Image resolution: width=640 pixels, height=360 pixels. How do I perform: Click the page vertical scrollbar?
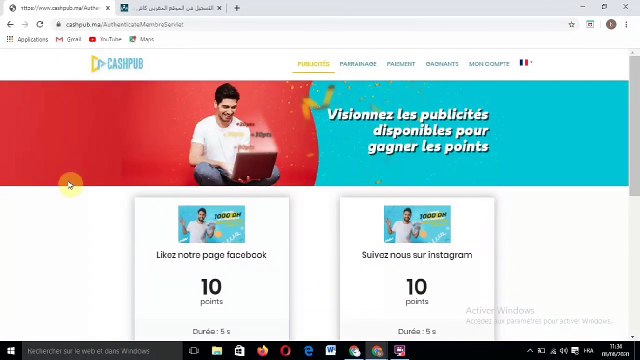634,127
